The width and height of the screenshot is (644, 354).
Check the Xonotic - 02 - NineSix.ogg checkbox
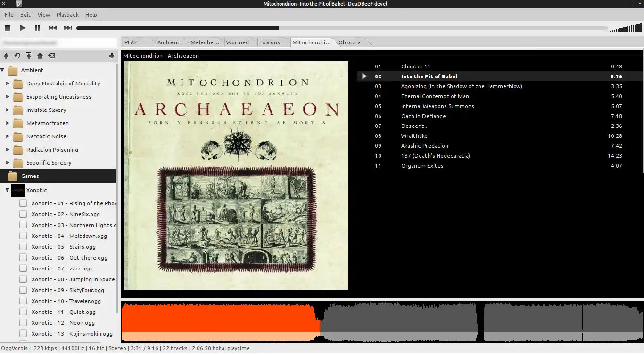23,214
